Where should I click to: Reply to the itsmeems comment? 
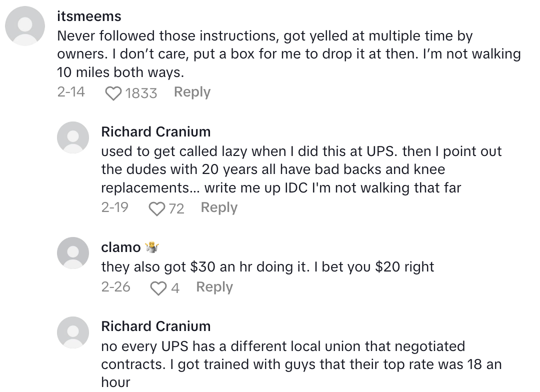point(192,92)
